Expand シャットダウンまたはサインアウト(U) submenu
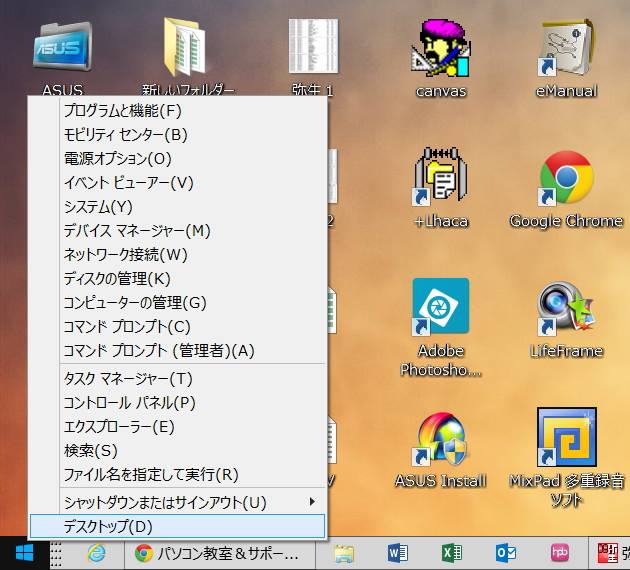The image size is (630, 570). point(177,502)
